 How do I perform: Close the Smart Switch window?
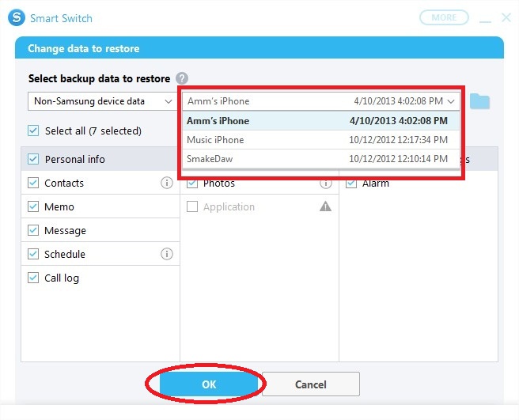pyautogui.click(x=506, y=17)
